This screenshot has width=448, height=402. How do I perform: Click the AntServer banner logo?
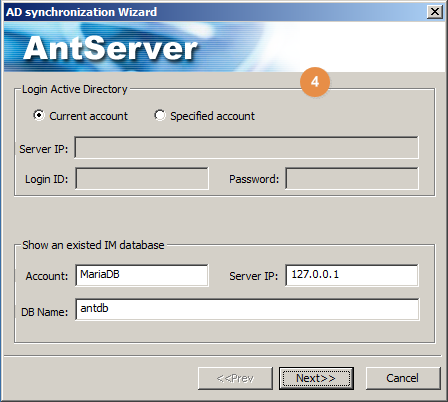click(x=110, y=48)
